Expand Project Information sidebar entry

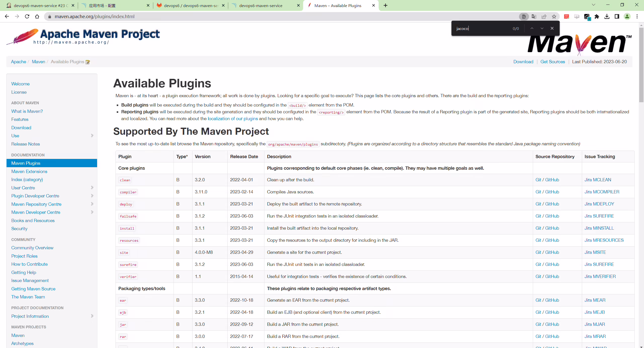point(92,316)
